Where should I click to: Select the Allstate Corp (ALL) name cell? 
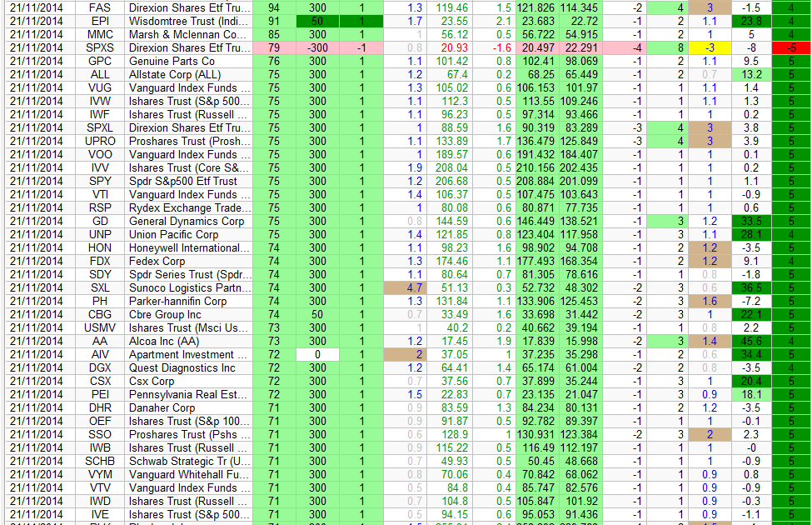coord(190,74)
